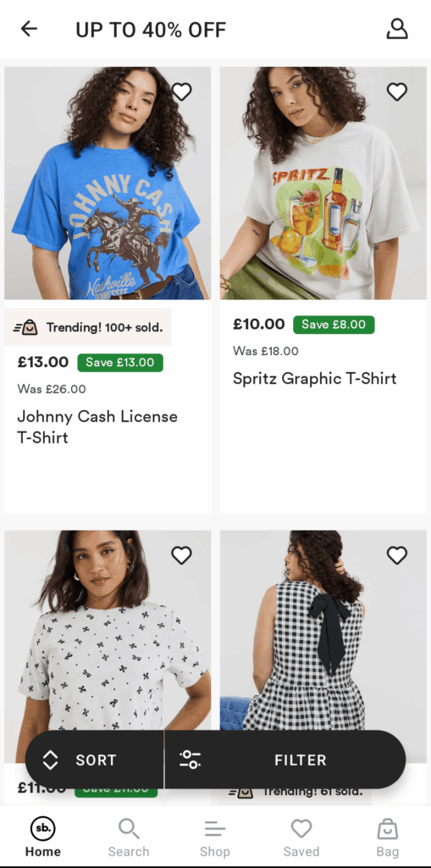
Task: Open the account profile icon
Action: click(396, 29)
